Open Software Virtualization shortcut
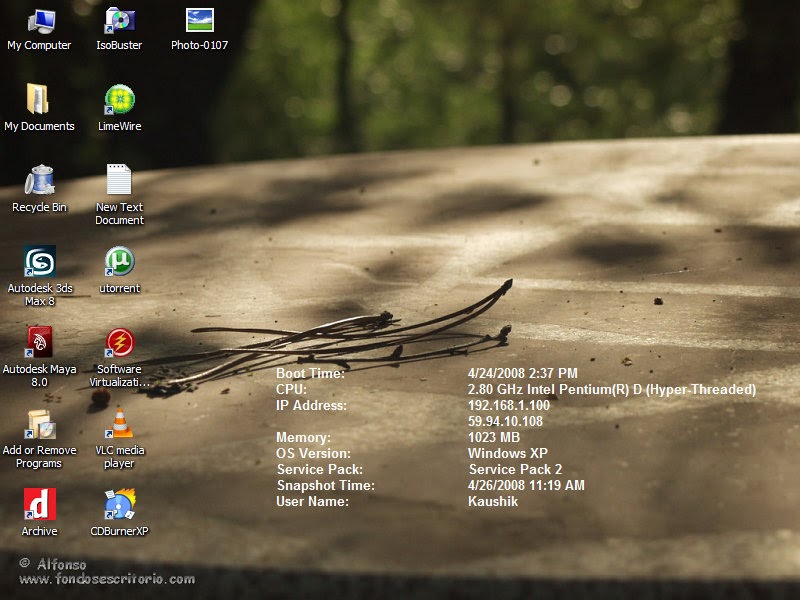The image size is (800, 600). [118, 341]
